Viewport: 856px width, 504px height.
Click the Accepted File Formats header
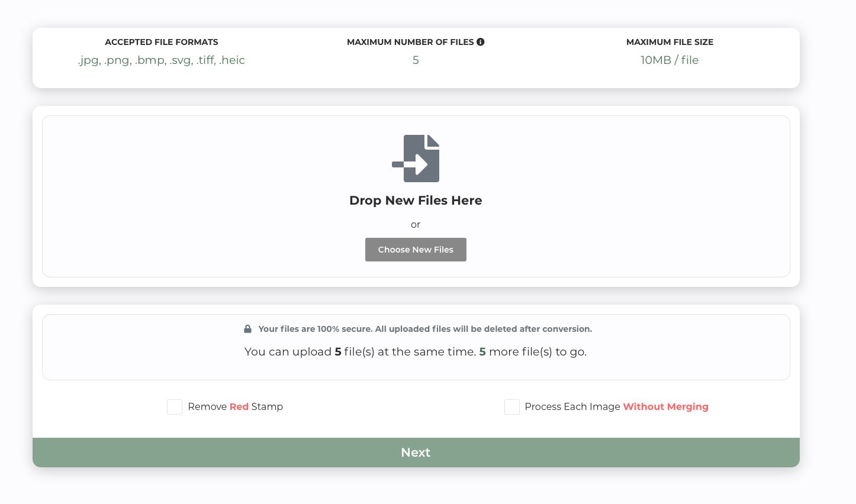coord(161,42)
